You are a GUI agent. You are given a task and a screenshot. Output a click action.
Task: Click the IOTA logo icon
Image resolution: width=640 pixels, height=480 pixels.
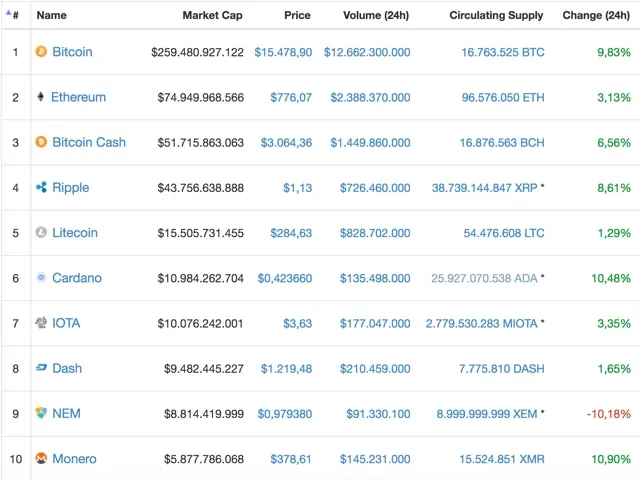pyautogui.click(x=41, y=323)
